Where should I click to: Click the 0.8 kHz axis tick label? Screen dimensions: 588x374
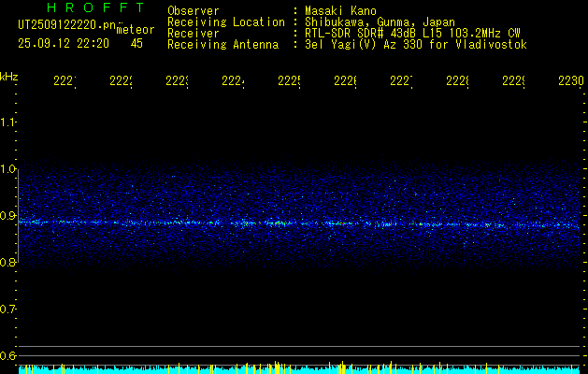[x=7, y=262]
